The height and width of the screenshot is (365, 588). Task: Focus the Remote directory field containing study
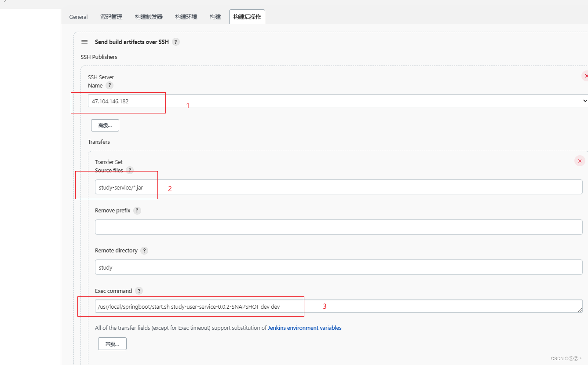point(339,267)
